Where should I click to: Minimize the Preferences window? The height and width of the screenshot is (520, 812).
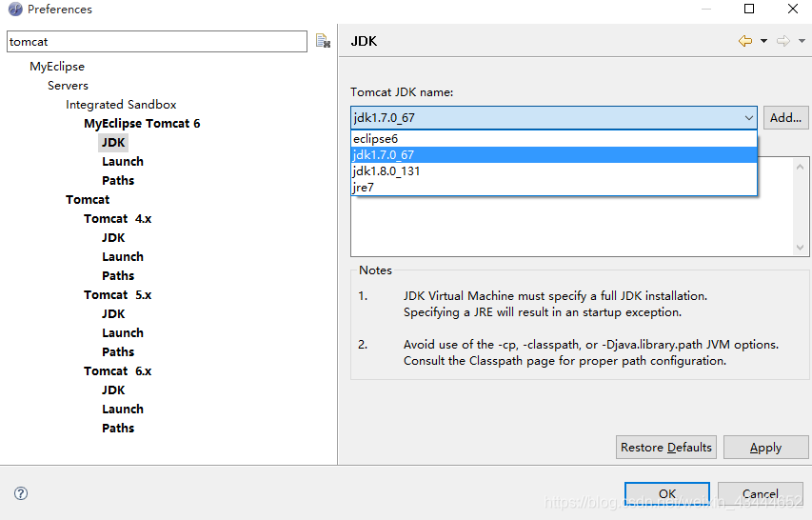click(x=706, y=9)
